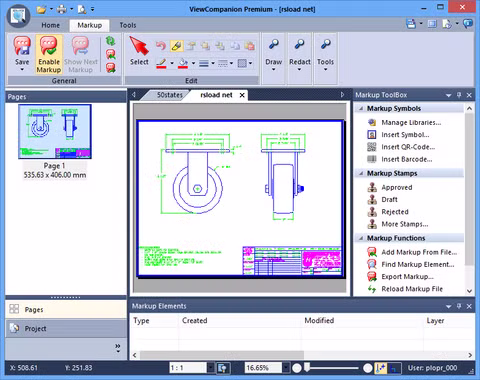Open the Pages navigation pane

(x=66, y=309)
